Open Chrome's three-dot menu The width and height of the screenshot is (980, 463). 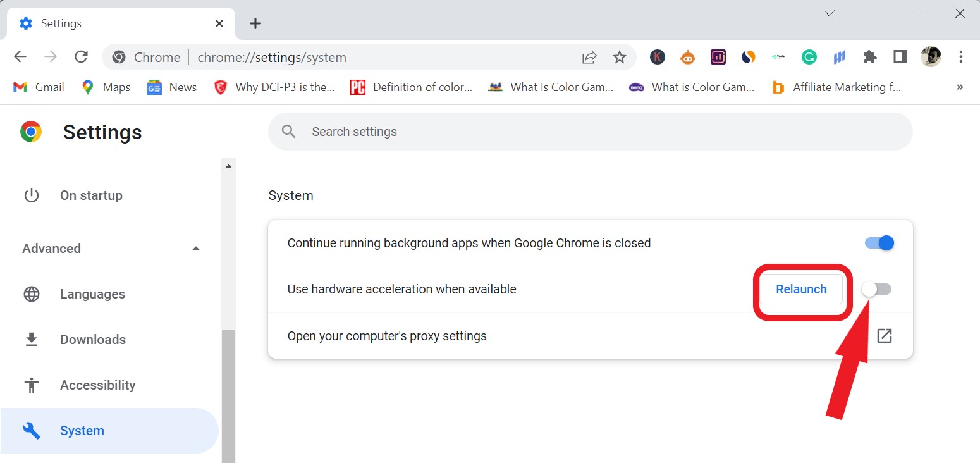click(x=961, y=57)
